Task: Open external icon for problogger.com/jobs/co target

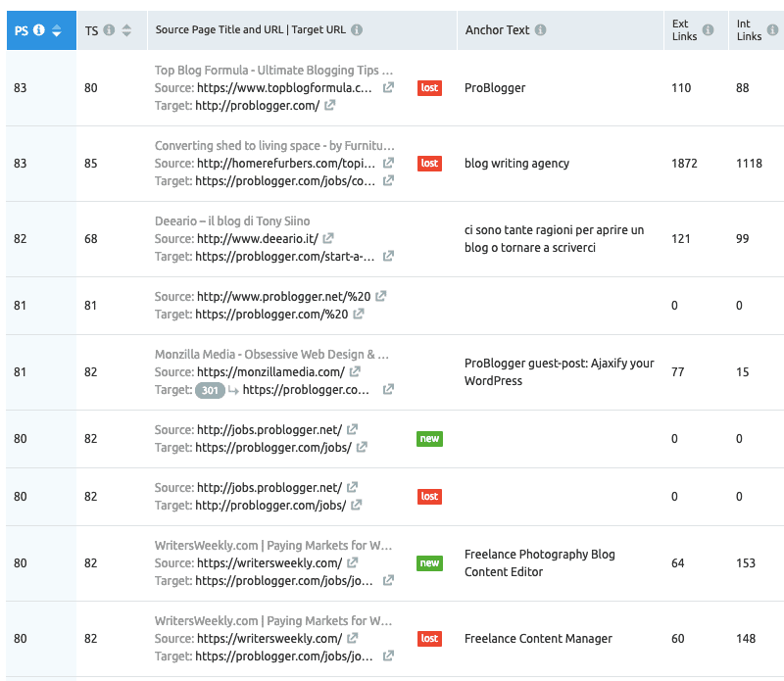Action: pos(388,180)
